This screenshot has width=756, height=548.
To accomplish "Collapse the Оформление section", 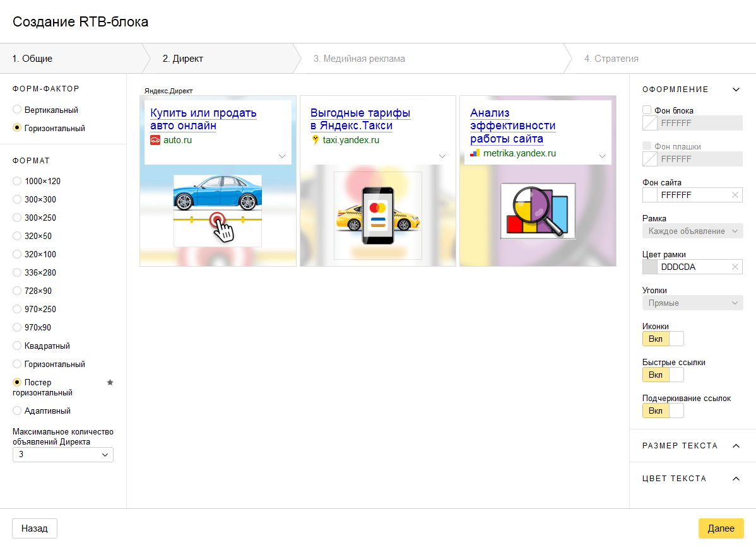I will 735,90.
